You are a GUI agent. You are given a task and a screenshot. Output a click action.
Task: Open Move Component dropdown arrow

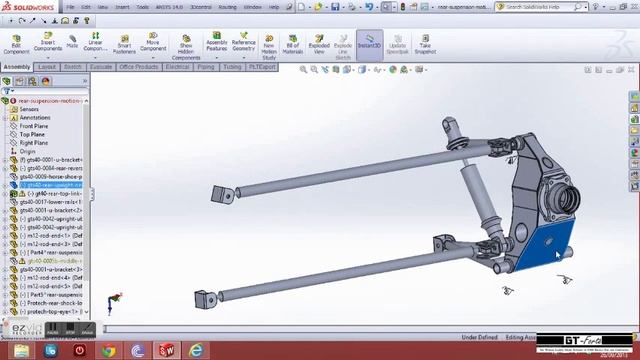coord(153,58)
